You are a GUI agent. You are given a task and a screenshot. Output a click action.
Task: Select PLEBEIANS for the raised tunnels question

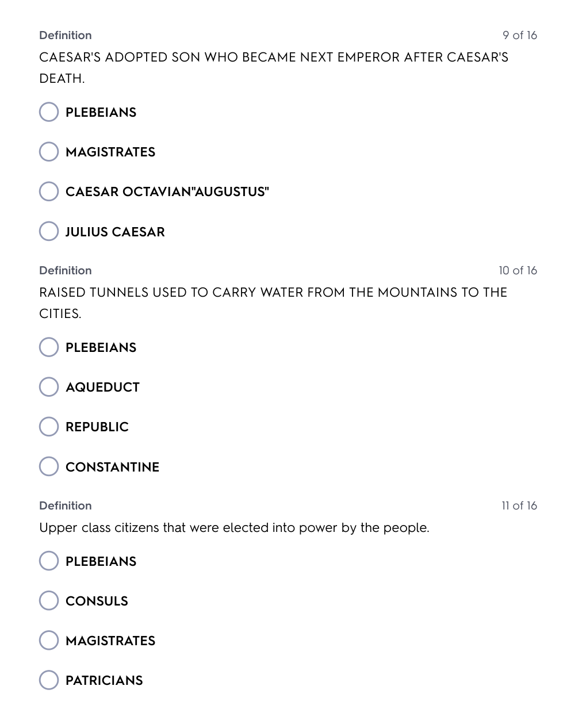pyautogui.click(x=49, y=347)
